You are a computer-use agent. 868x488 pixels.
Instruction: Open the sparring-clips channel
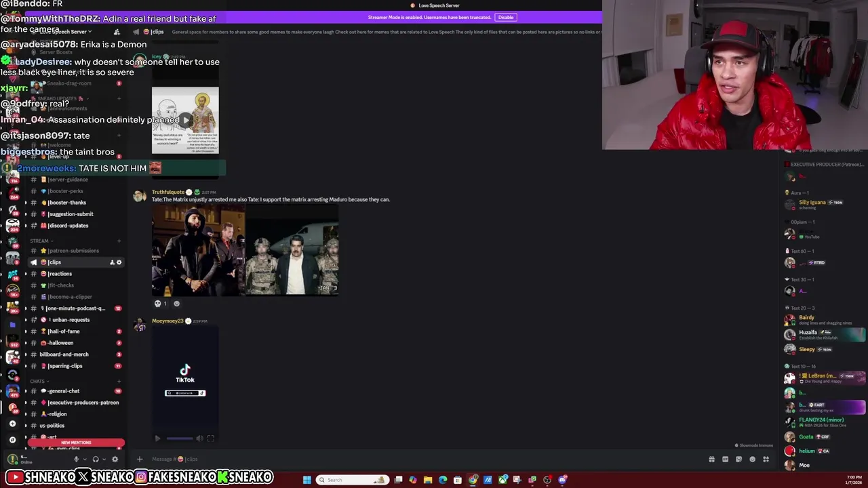[x=75, y=366]
